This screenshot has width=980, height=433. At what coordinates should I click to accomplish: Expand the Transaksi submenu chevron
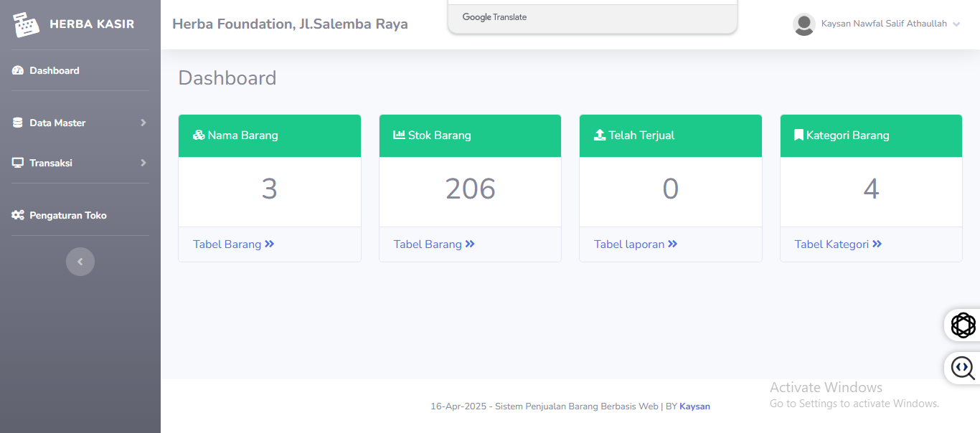(143, 163)
